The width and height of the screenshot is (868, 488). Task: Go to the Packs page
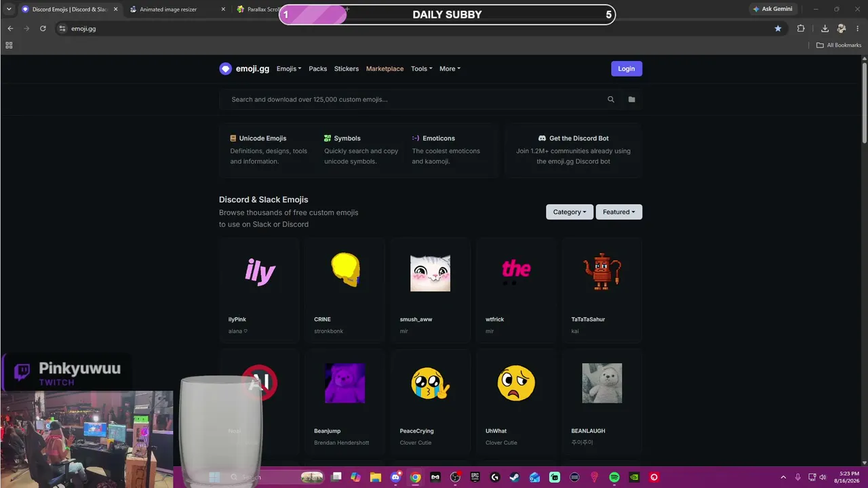(318, 68)
